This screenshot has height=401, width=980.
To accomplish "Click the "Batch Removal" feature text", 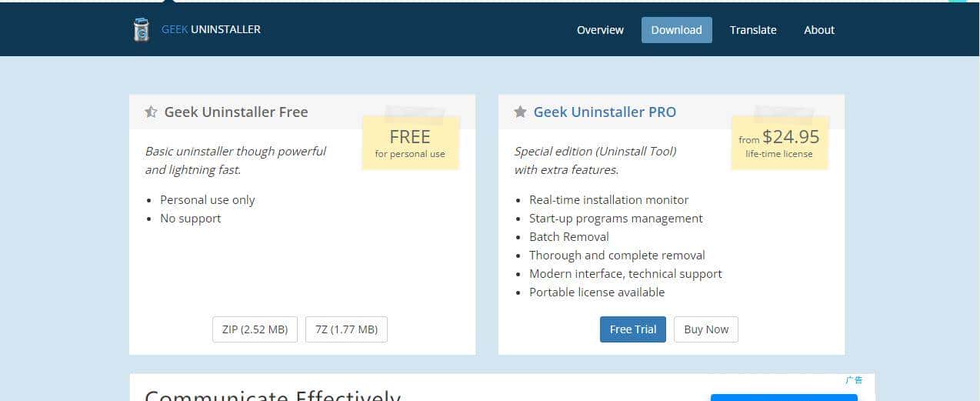I will [x=569, y=237].
